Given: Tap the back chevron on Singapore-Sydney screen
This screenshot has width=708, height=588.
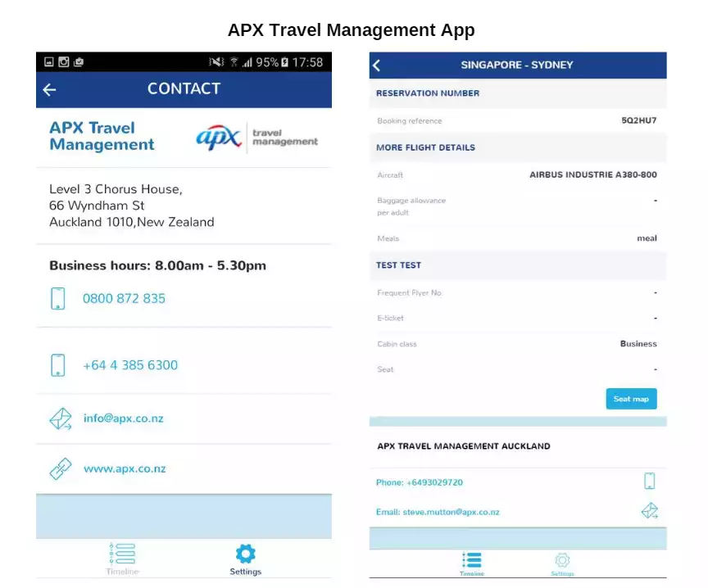Looking at the screenshot, I should (x=376, y=65).
